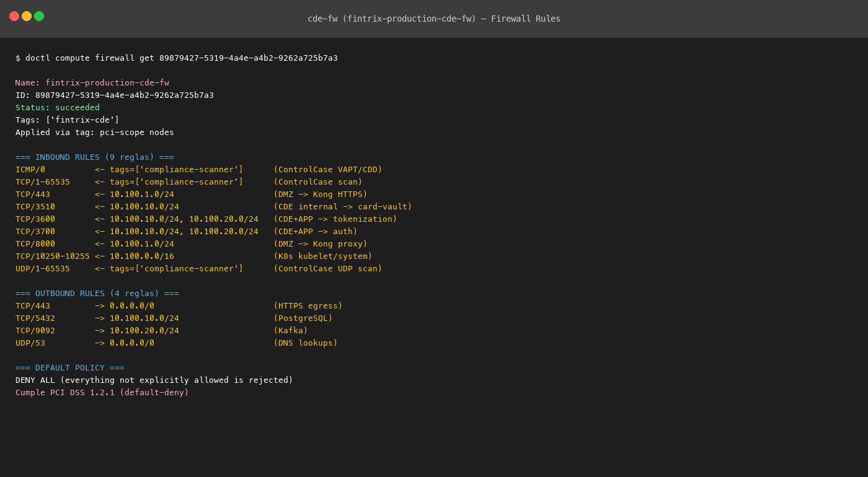This screenshot has height=477, width=868.
Task: Click the 'Status: succeeded' line
Action: coord(58,107)
